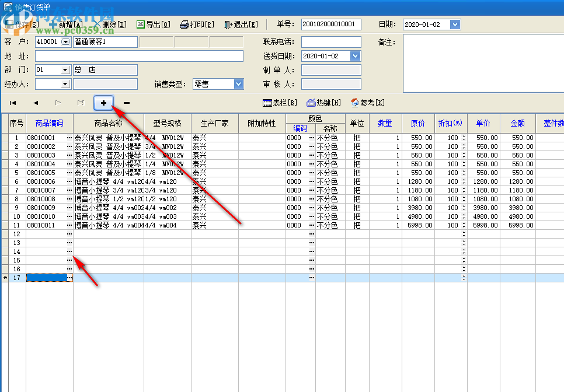Open the sales type (销售类型) dropdown

coord(238,84)
